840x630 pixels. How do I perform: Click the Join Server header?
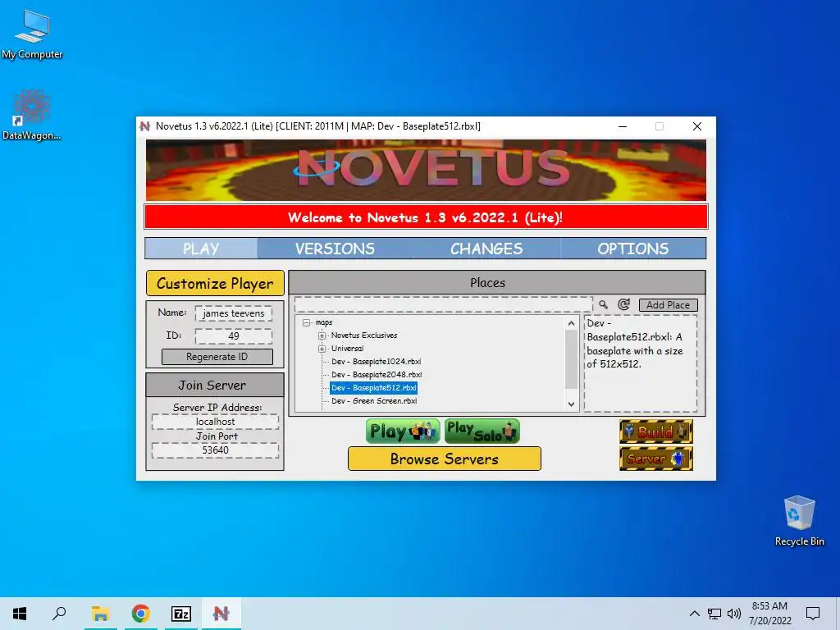215,386
